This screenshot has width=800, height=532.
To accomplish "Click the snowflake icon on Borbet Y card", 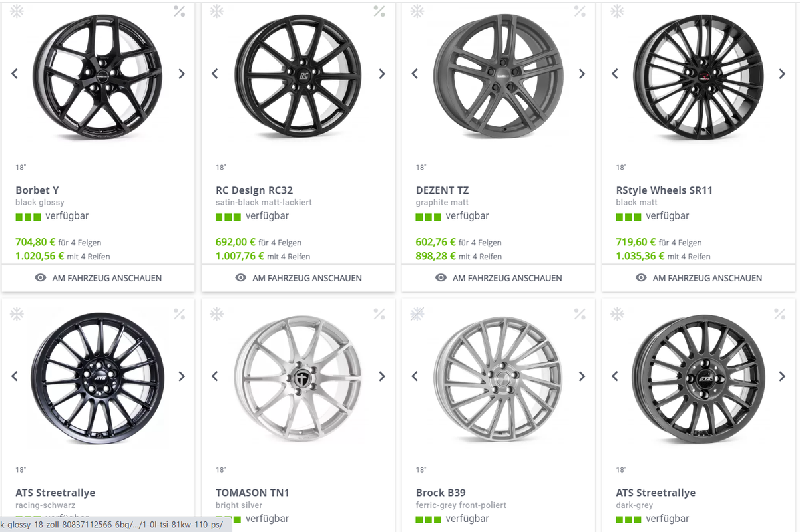I will click(17, 11).
